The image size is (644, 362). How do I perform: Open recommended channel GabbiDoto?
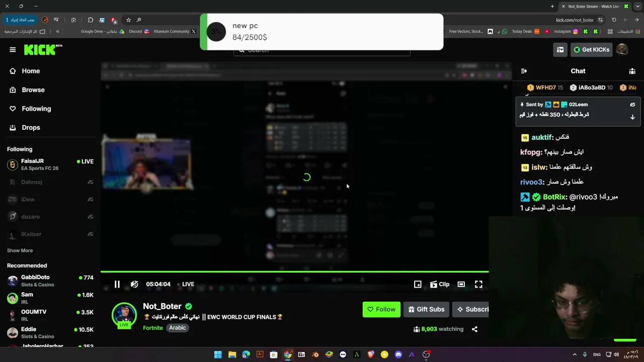point(50,281)
